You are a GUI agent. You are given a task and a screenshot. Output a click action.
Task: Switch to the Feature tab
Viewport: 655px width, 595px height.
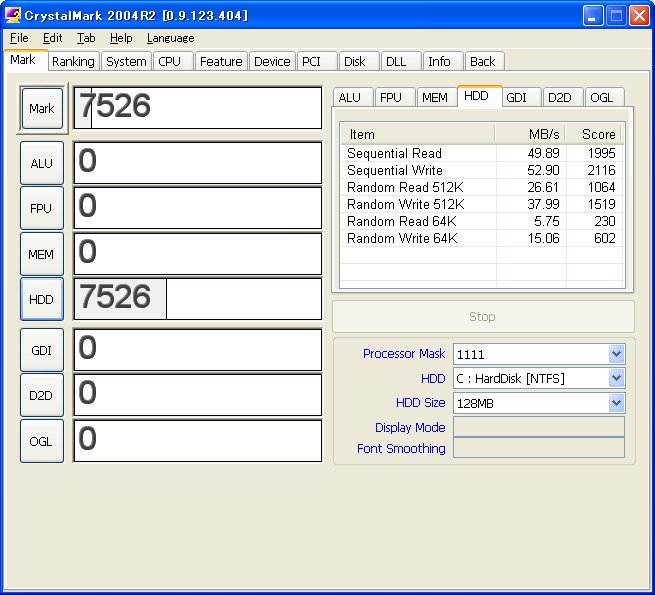[x=221, y=61]
